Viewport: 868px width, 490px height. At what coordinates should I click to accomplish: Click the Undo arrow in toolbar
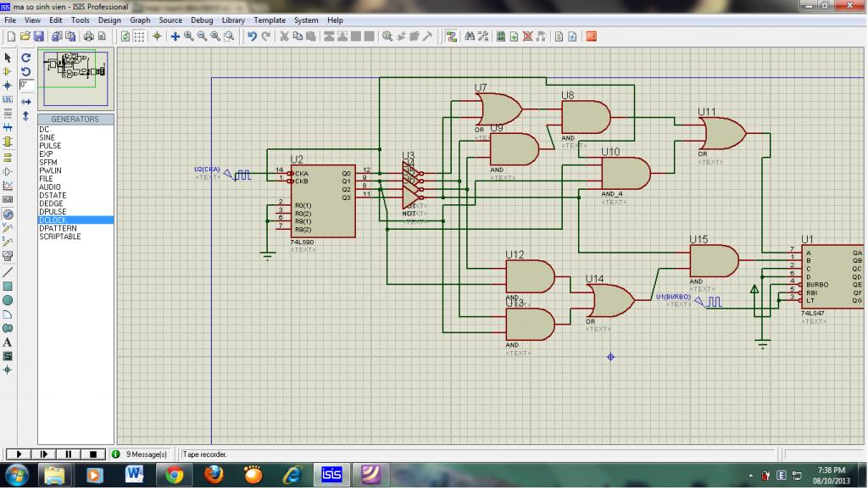pyautogui.click(x=252, y=36)
